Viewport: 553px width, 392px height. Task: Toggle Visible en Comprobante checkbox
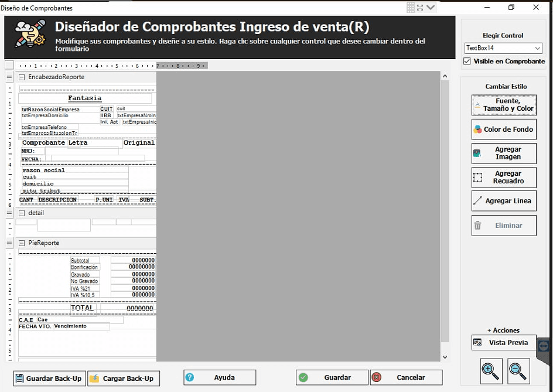tap(467, 61)
